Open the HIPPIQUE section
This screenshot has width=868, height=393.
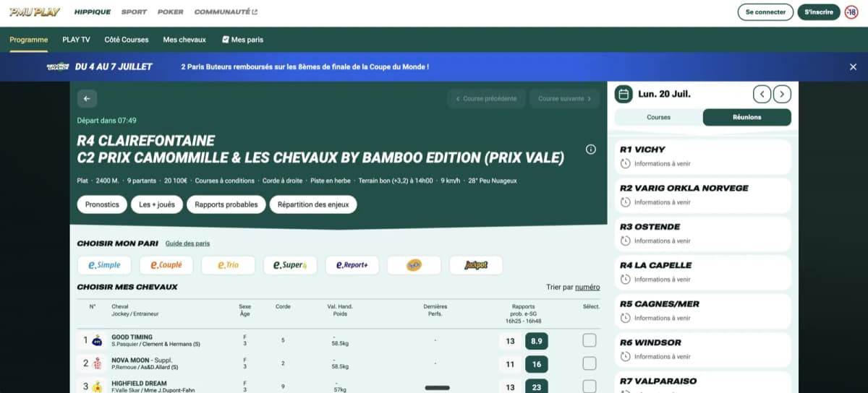click(93, 12)
